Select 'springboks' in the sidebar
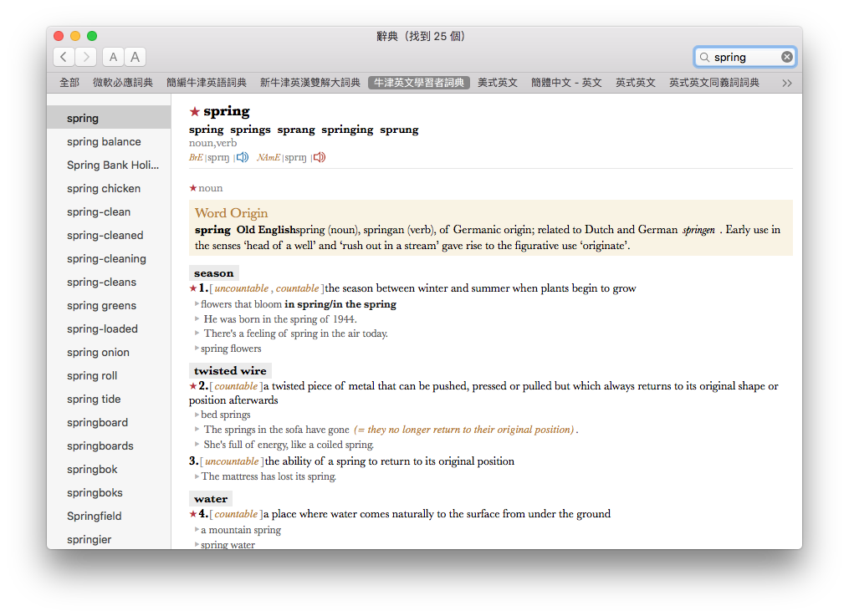 (109, 492)
